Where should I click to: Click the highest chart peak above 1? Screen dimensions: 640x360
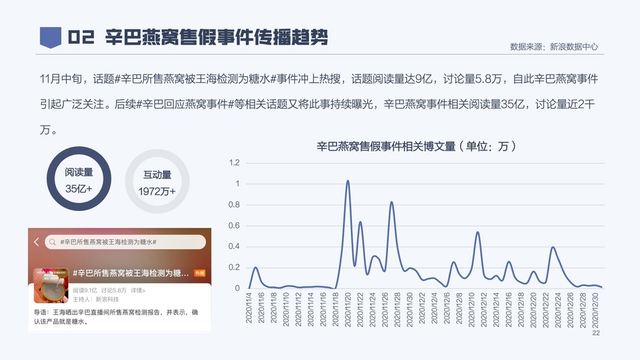[348, 180]
